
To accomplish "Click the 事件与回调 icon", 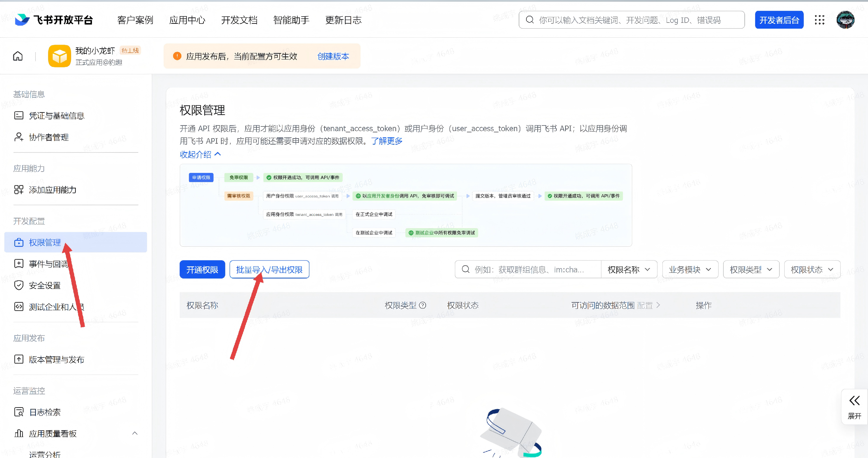I will point(19,263).
